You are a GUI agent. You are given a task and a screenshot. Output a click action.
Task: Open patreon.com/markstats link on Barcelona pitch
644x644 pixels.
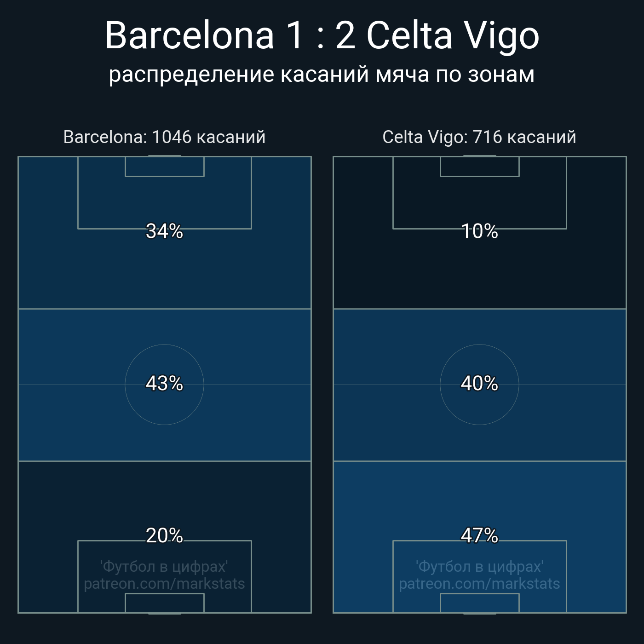[x=164, y=584]
